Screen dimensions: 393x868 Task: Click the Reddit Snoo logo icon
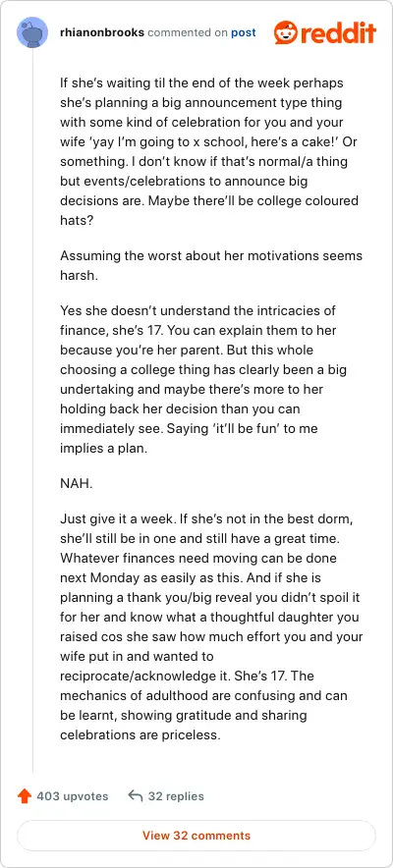click(286, 32)
